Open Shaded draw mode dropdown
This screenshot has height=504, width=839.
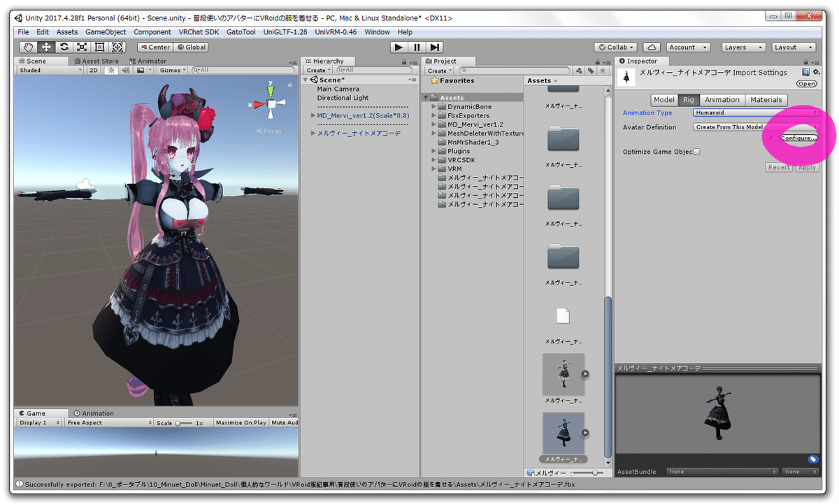click(50, 70)
